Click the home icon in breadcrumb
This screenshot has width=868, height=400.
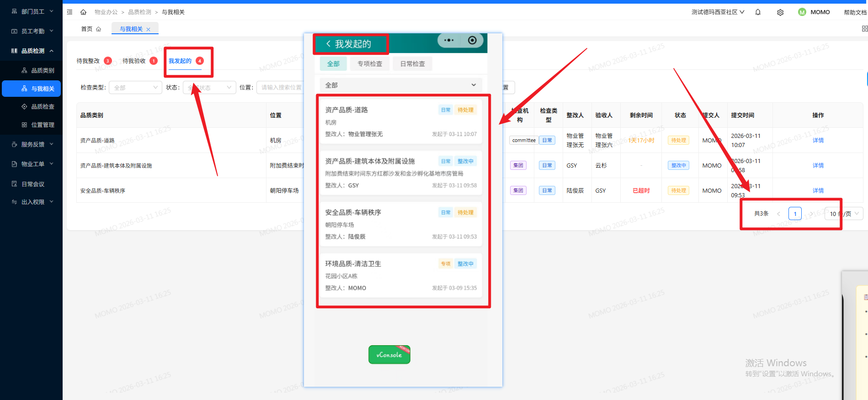point(83,12)
